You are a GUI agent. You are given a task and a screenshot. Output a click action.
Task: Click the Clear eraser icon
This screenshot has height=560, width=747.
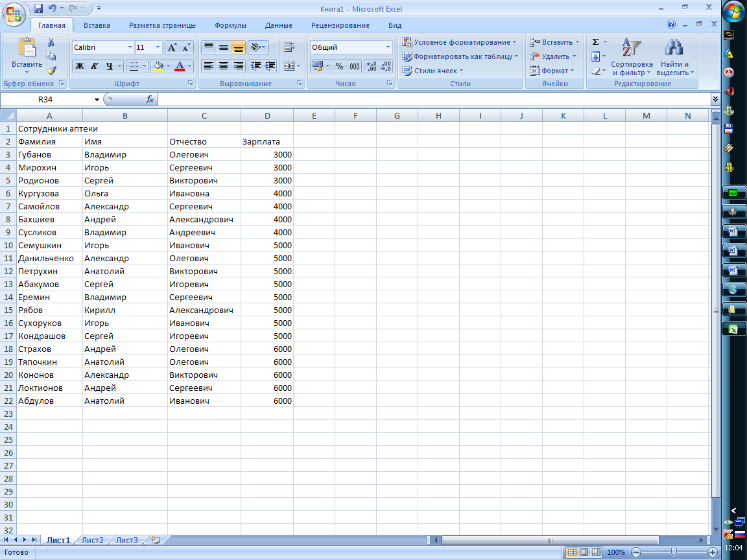coord(595,71)
